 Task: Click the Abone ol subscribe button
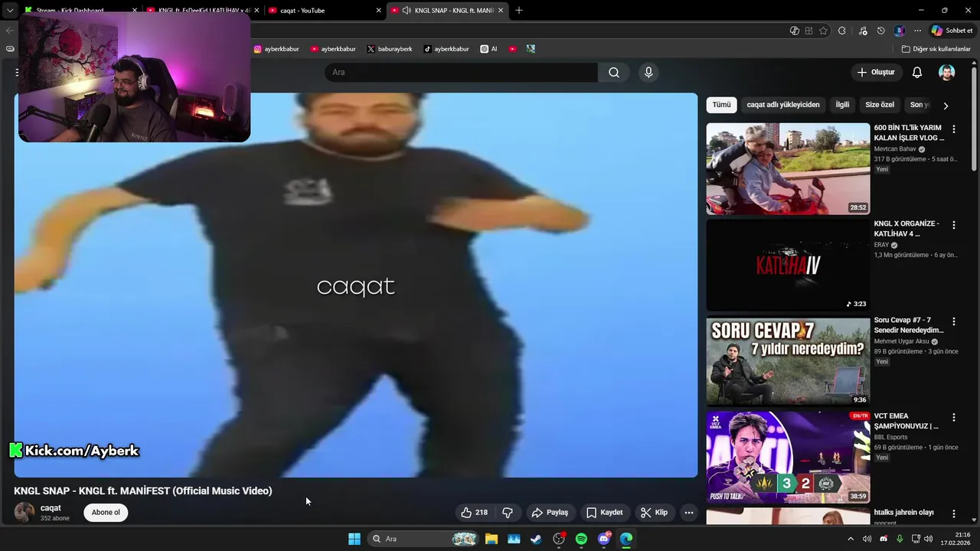[x=106, y=513]
